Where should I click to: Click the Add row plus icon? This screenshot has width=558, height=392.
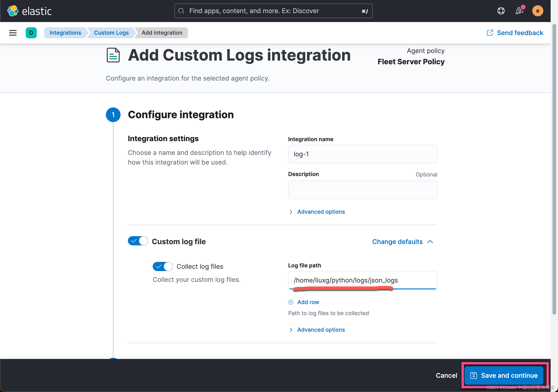[291, 302]
